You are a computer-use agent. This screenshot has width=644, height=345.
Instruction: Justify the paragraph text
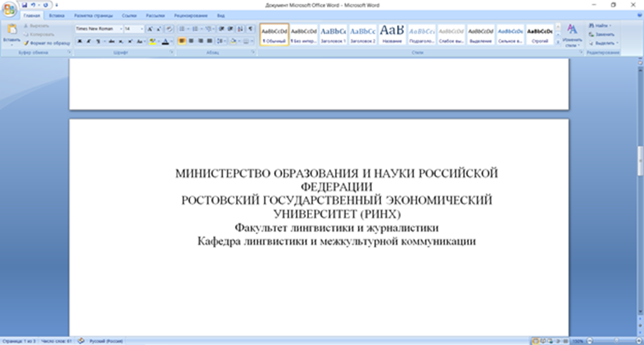[209, 42]
